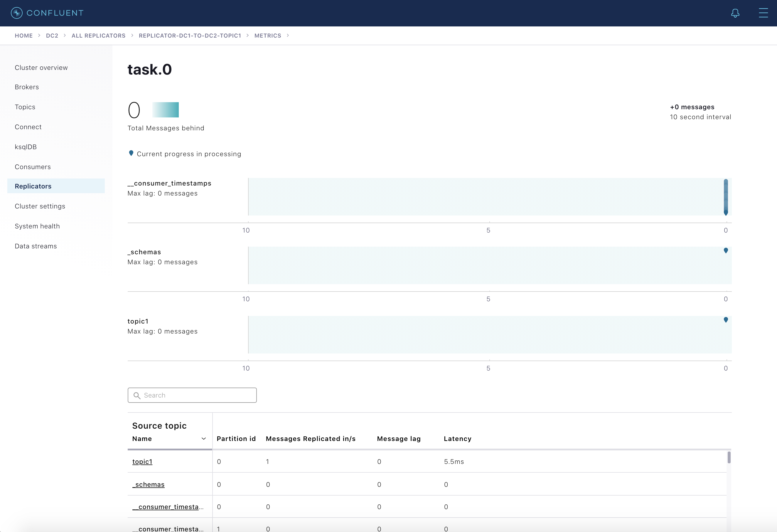Open System health page
Viewport: 777px width, 532px height.
37,226
